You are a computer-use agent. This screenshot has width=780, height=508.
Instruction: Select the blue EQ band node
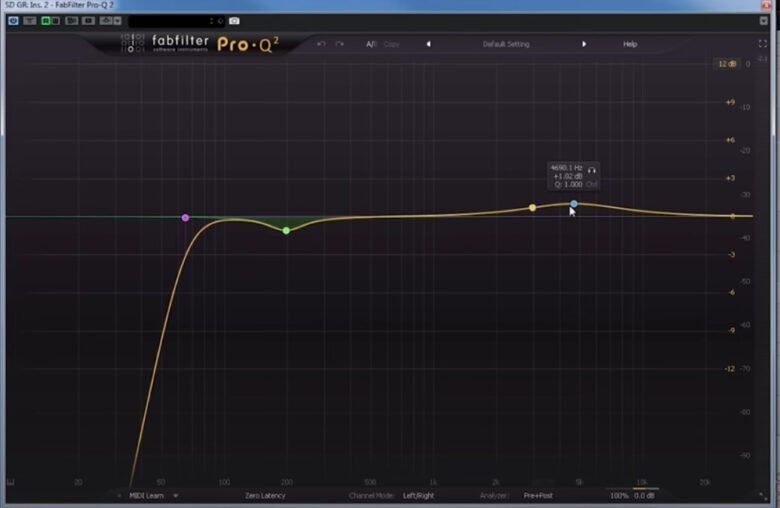pyautogui.click(x=574, y=203)
